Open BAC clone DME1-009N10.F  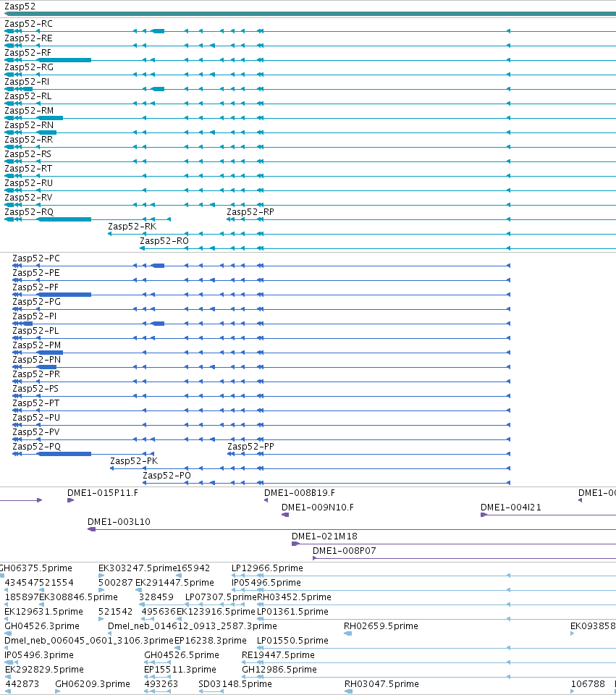318,507
